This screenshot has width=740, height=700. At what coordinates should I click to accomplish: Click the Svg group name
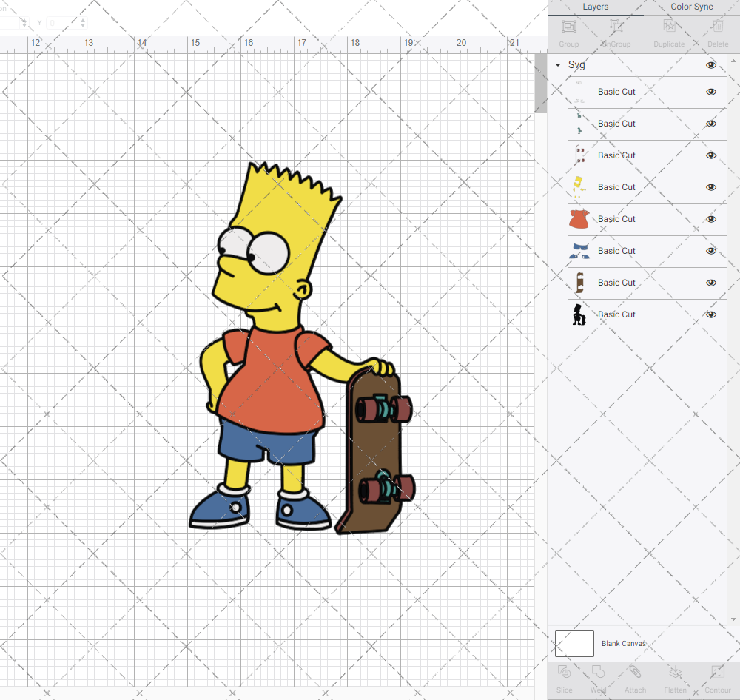click(x=576, y=65)
